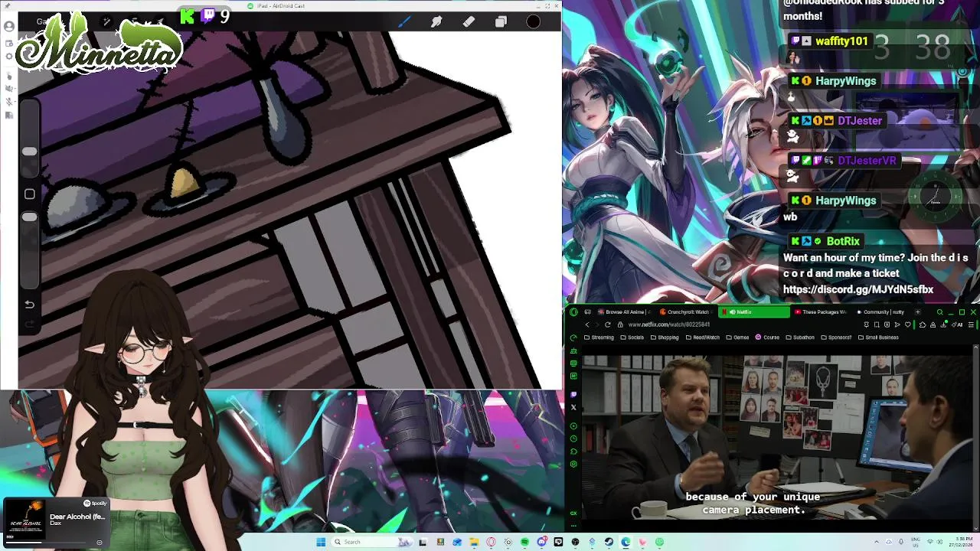
Task: Open the Small Business bookmarks folder
Action: pos(878,337)
